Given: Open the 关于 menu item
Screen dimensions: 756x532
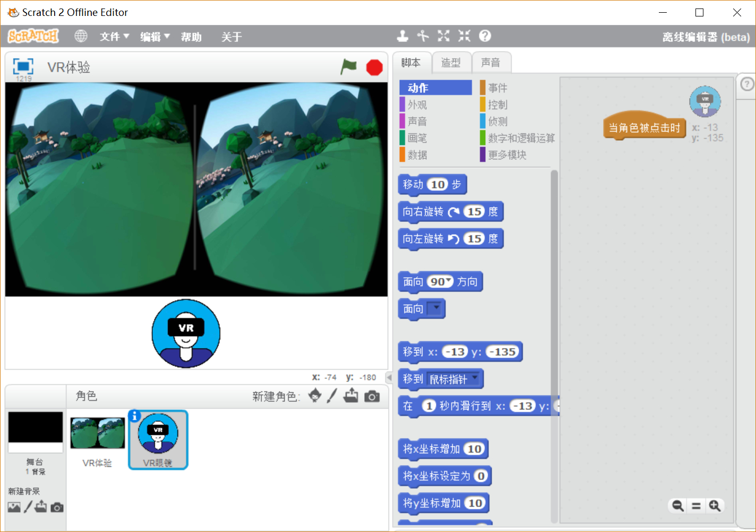Looking at the screenshot, I should tap(231, 37).
